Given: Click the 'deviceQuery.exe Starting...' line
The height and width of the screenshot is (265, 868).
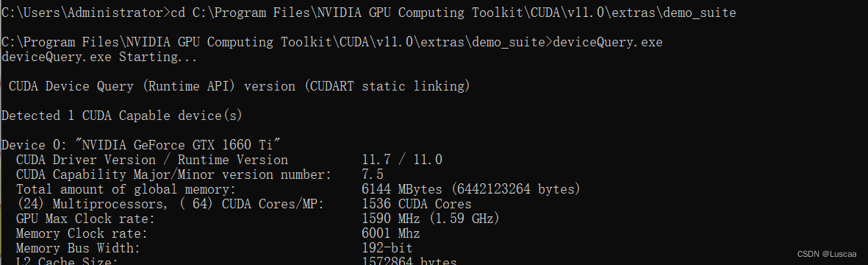Looking at the screenshot, I should pyautogui.click(x=99, y=57).
